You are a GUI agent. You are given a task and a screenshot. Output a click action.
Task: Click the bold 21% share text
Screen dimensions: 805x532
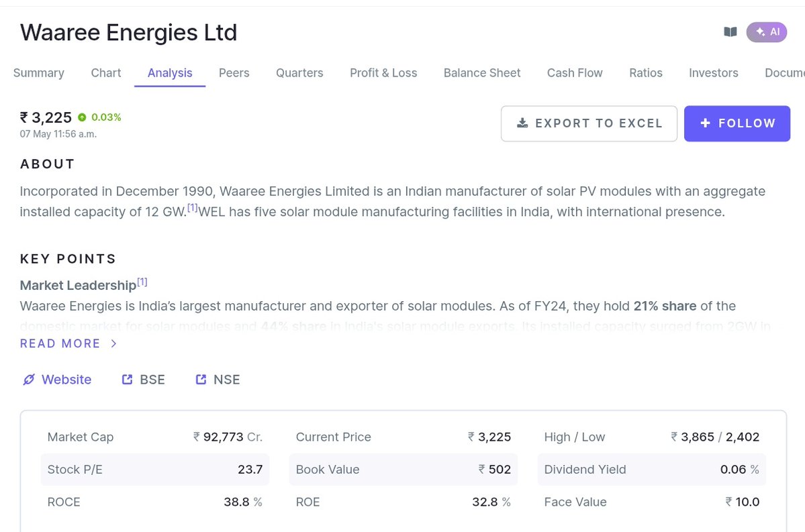pyautogui.click(x=665, y=307)
